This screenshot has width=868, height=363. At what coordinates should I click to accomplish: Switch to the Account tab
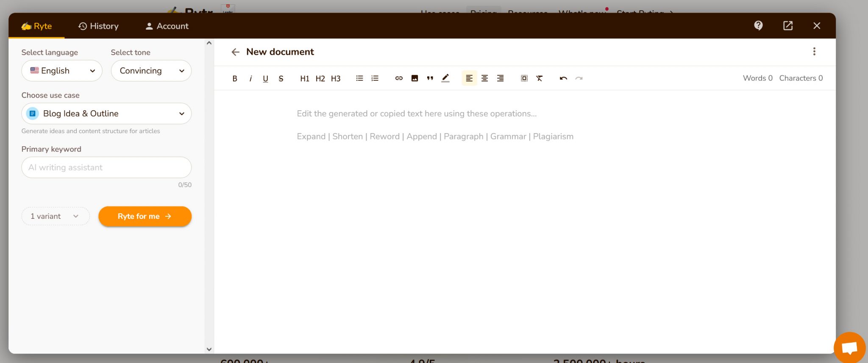(167, 26)
